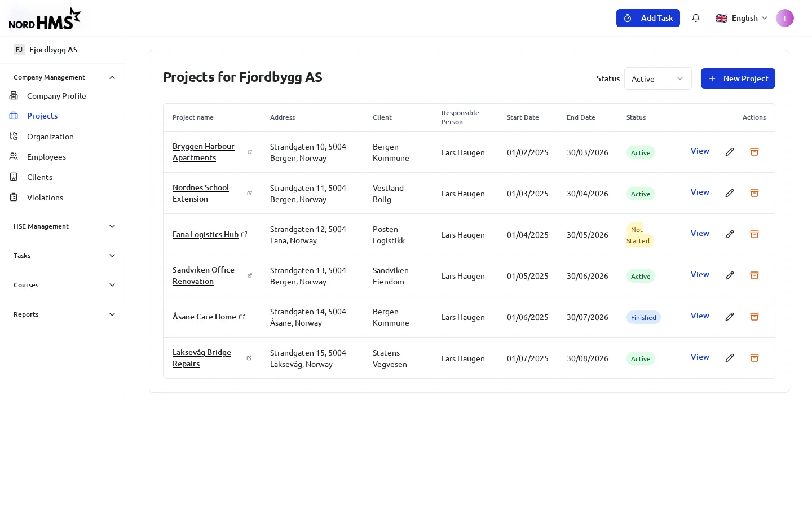The width and height of the screenshot is (812, 508).
Task: View the Laksevåg Bridge Repairs project
Action: (700, 357)
